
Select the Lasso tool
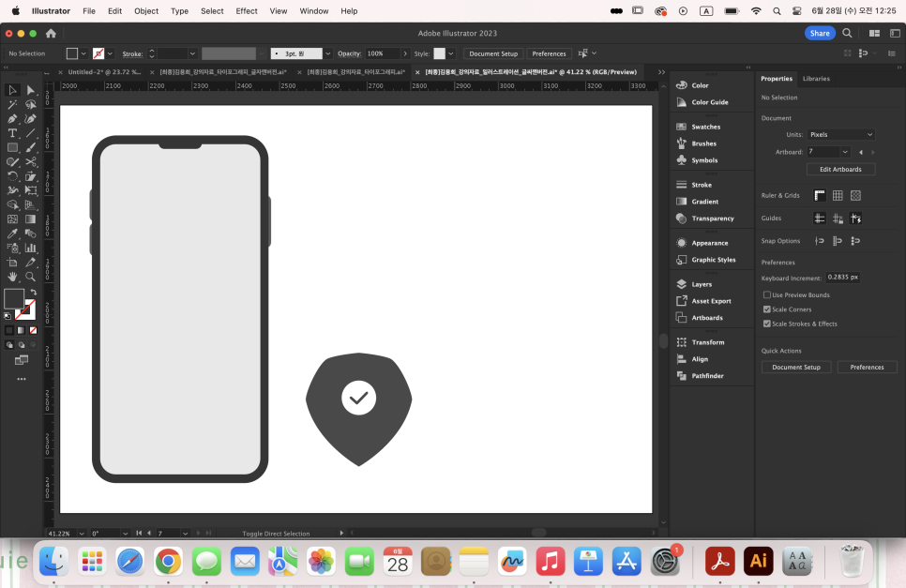click(x=31, y=104)
